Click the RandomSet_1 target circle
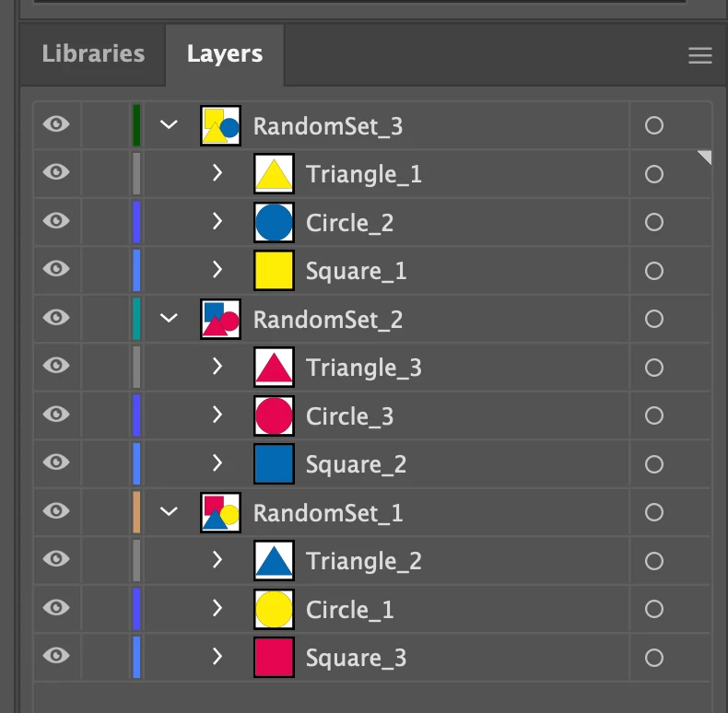Image resolution: width=728 pixels, height=713 pixels. click(653, 512)
